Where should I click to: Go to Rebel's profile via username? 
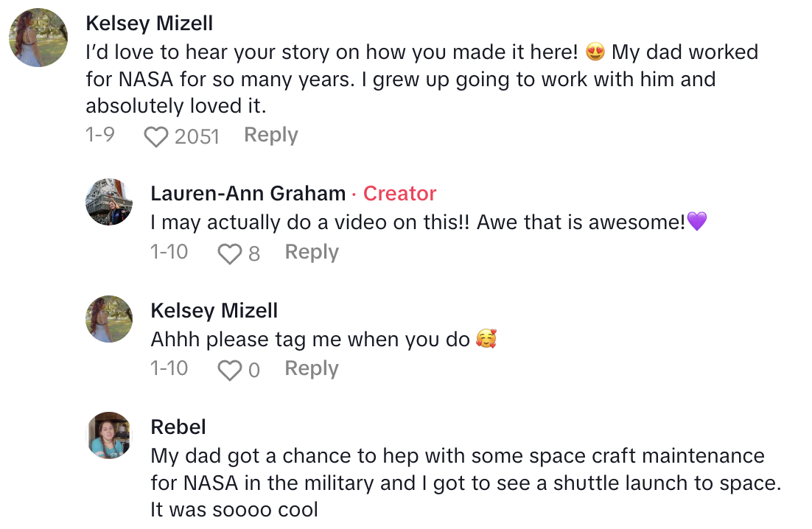[178, 427]
